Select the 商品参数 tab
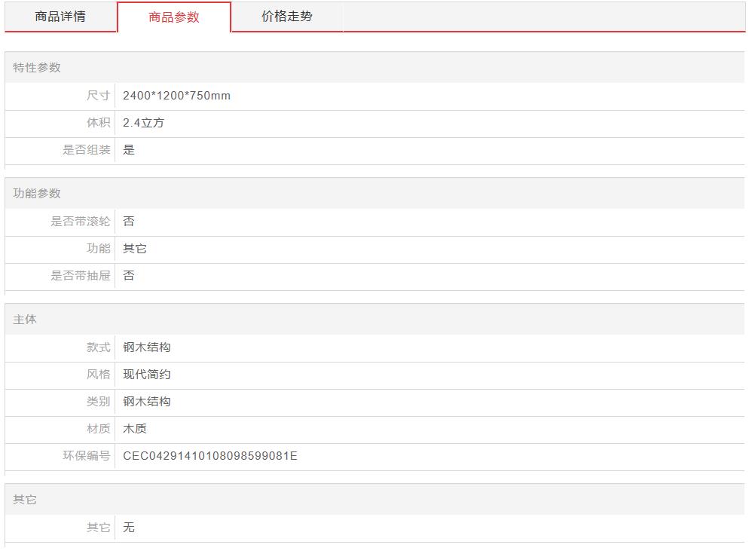Screen dimensions: 749x560 [174, 17]
